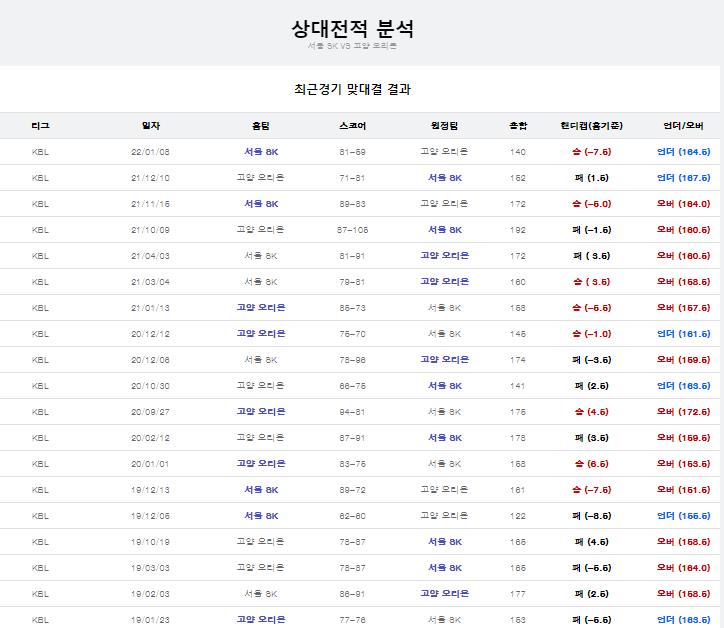Image resolution: width=724 pixels, height=628 pixels.
Task: Click away team 서울 SK in 21/01/13 row
Action: 444,308
